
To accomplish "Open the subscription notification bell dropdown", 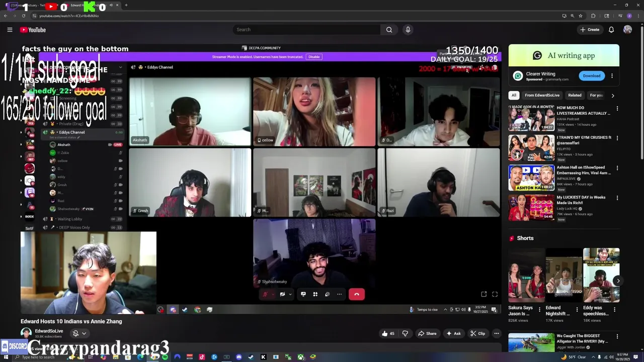I will pyautogui.click(x=79, y=333).
